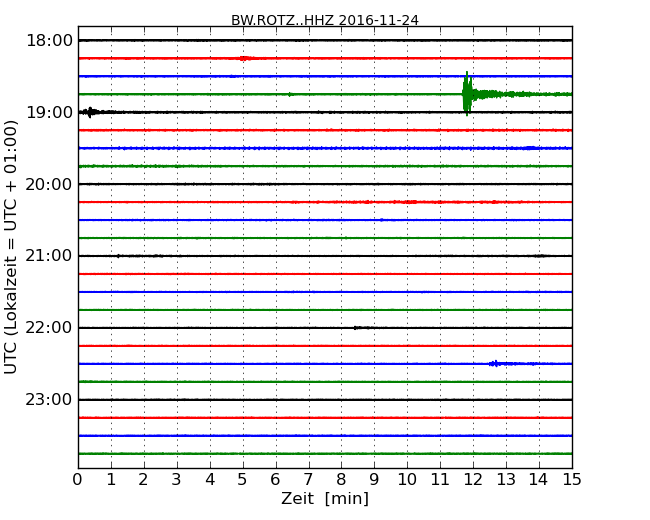Click the x-axis tick label 9
650x520 pixels.
tap(374, 480)
